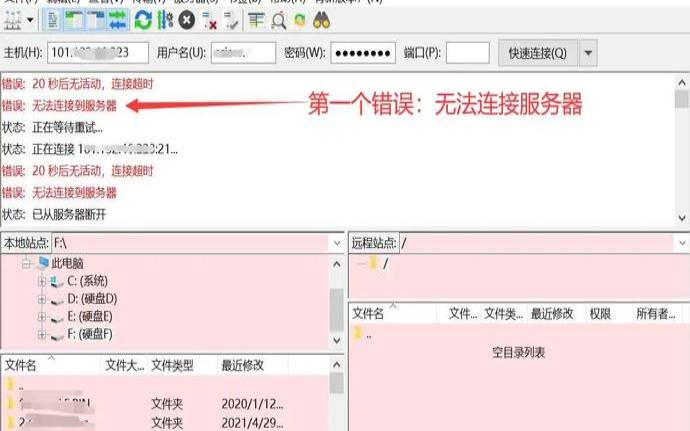Image resolution: width=690 pixels, height=431 pixels.
Task: Click the 端口(P) port field
Action: [468, 53]
